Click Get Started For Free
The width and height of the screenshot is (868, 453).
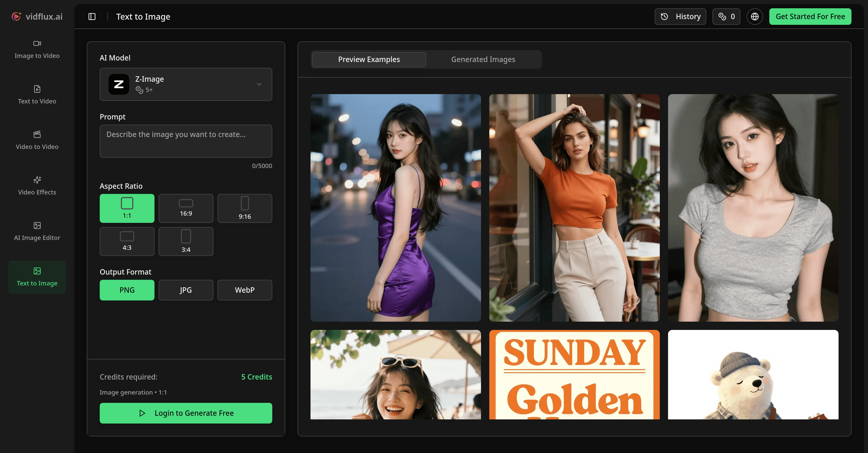coord(810,16)
